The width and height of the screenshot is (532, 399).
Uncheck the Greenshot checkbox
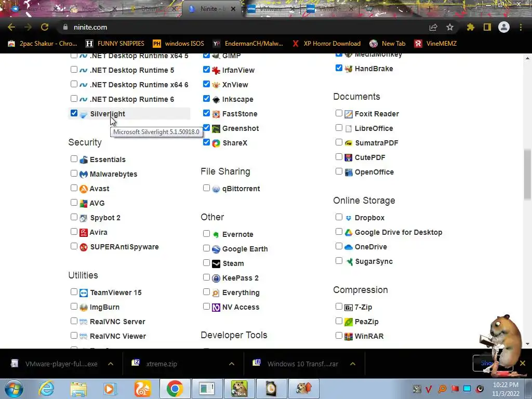[206, 128]
